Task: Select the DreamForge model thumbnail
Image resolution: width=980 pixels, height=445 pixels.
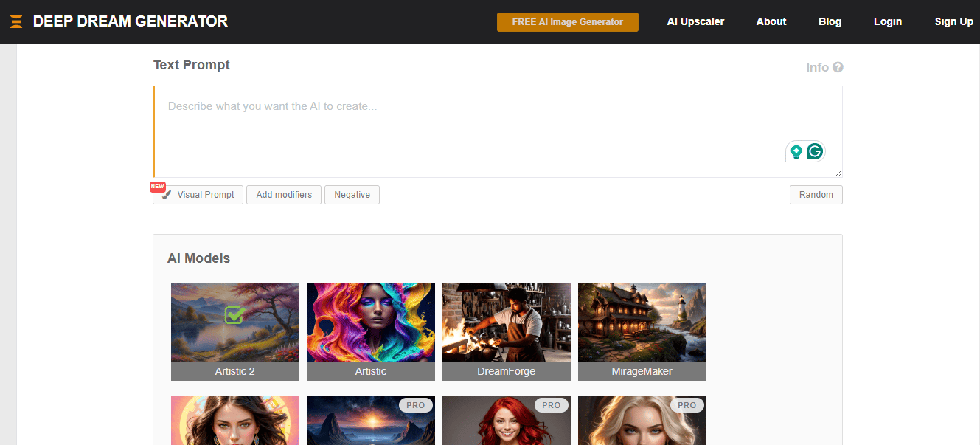Action: 507,331
